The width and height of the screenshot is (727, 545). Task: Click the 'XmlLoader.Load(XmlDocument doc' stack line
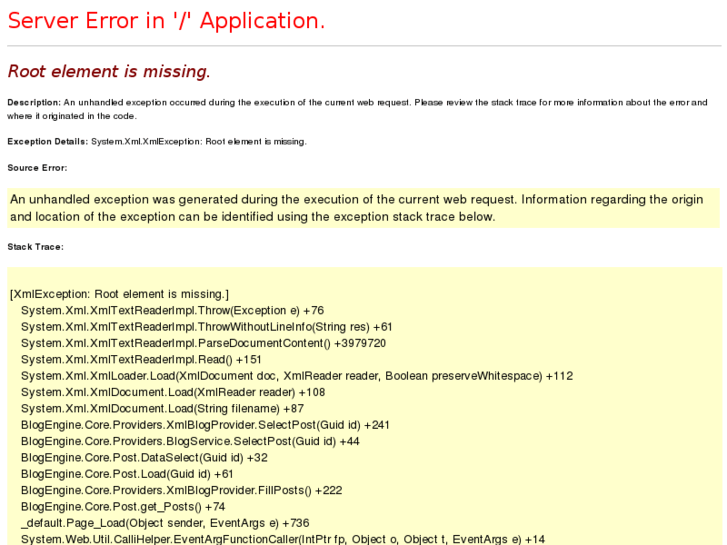[297, 376]
